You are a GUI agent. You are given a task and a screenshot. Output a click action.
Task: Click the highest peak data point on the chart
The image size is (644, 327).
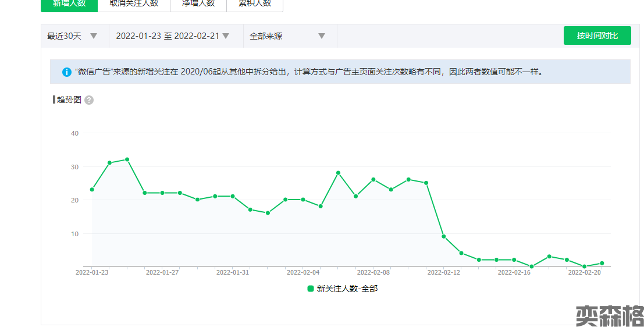click(127, 159)
